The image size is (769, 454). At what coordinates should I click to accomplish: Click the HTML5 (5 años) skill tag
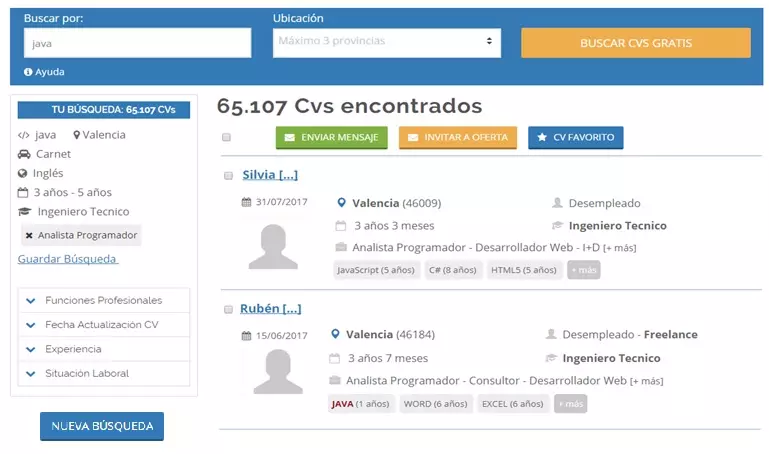(524, 270)
